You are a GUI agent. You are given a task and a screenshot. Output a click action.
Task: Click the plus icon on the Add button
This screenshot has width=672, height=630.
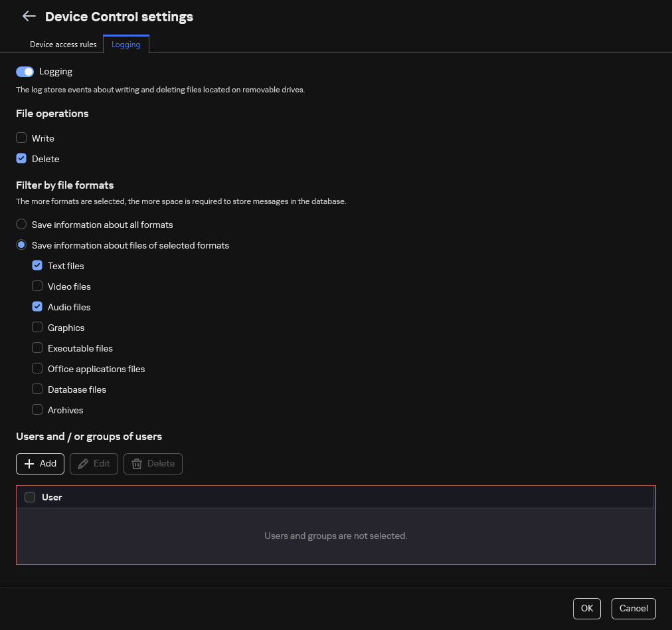pos(29,463)
